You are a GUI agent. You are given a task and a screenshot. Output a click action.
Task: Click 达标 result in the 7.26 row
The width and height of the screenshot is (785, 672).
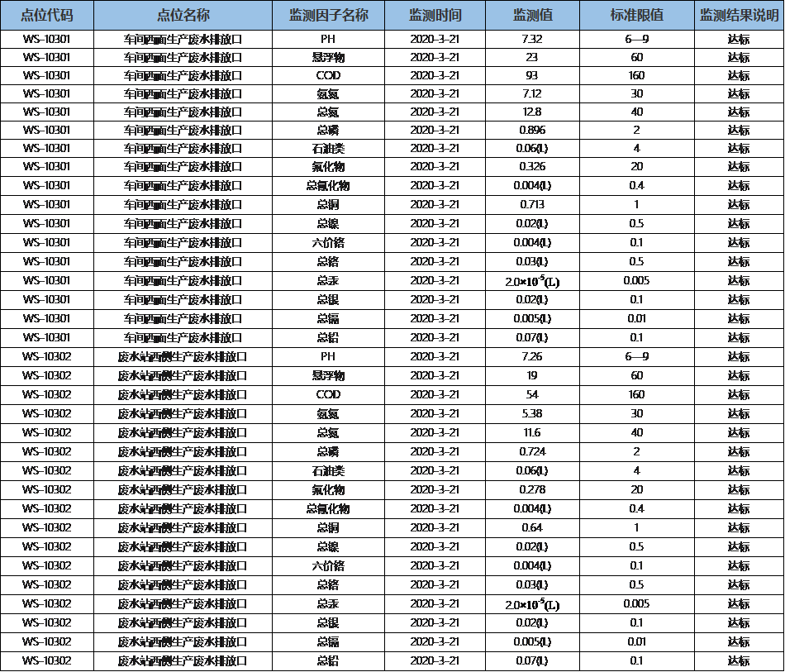coord(739,356)
